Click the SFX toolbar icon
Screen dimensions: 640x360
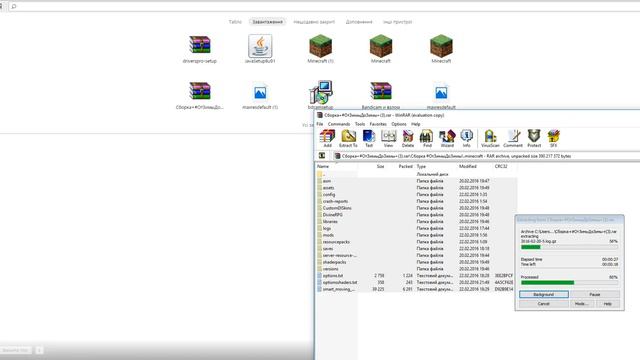(x=553, y=138)
